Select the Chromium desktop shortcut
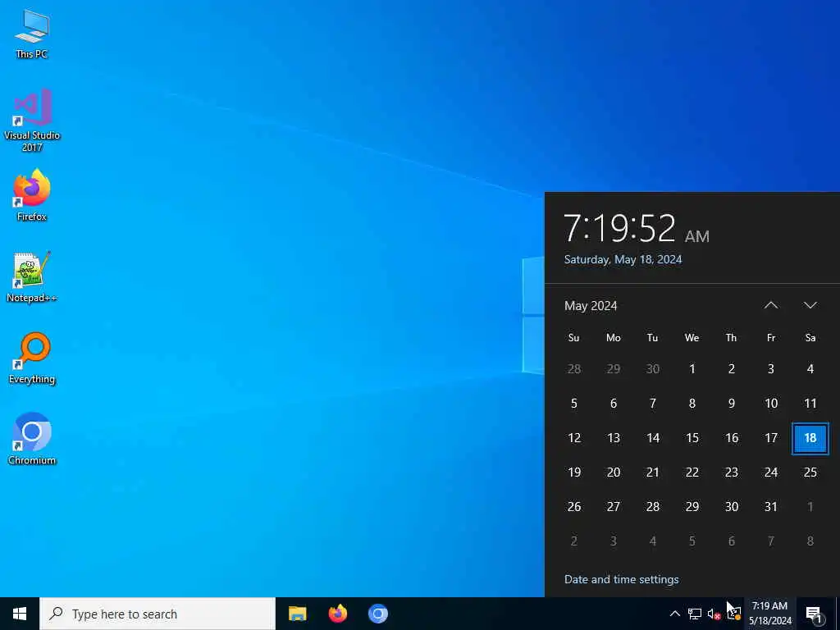 pos(32,439)
